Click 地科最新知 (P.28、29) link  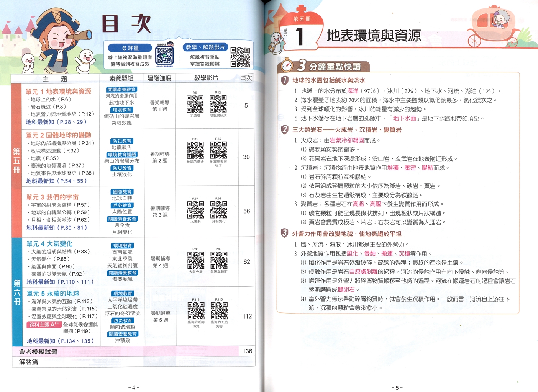56,122
